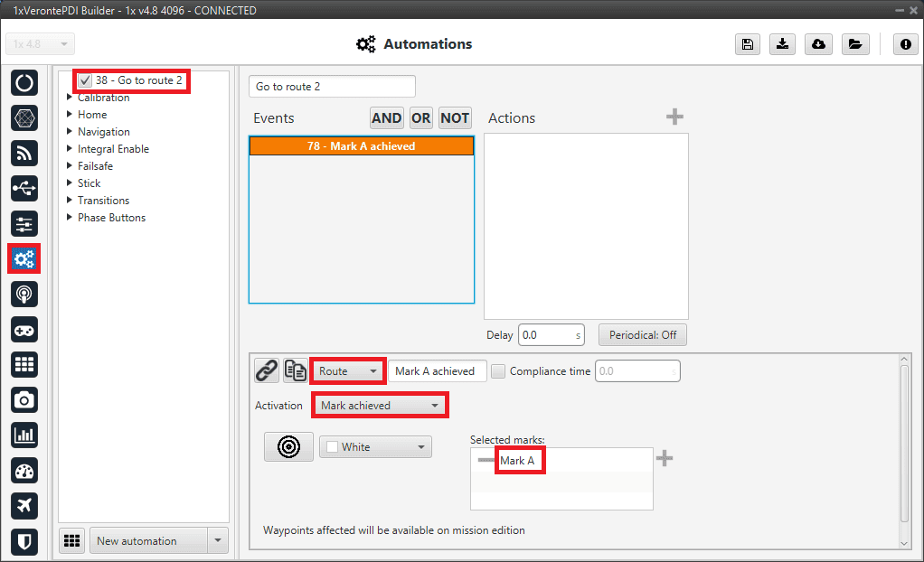Click the target mark selection button

(x=288, y=446)
